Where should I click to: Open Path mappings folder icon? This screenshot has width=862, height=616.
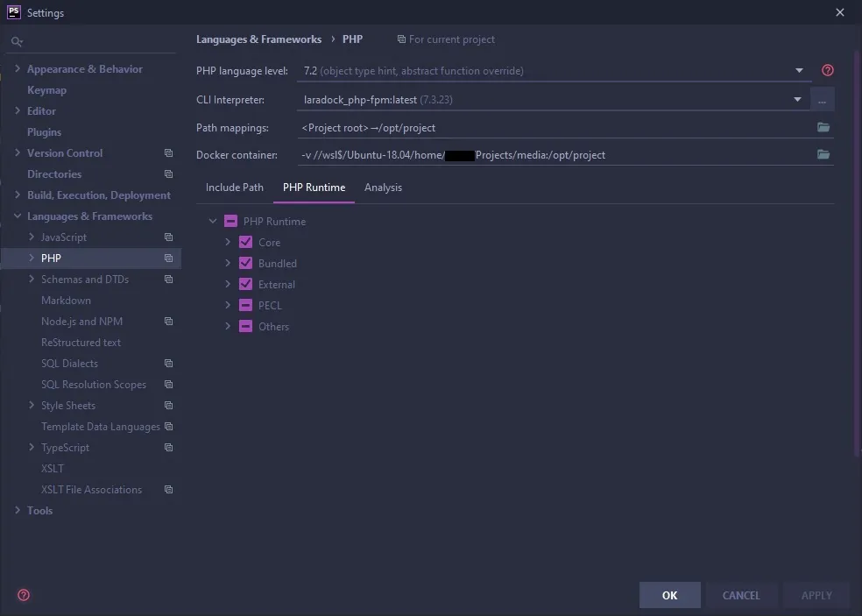823,127
